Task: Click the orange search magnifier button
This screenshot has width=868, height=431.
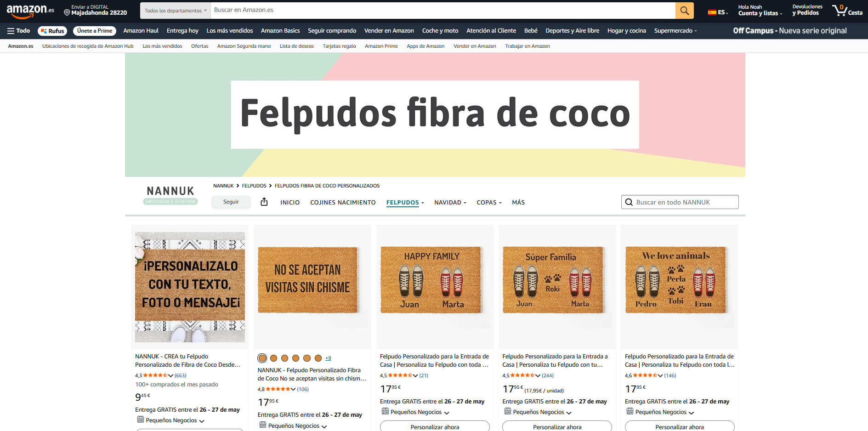Action: point(684,10)
